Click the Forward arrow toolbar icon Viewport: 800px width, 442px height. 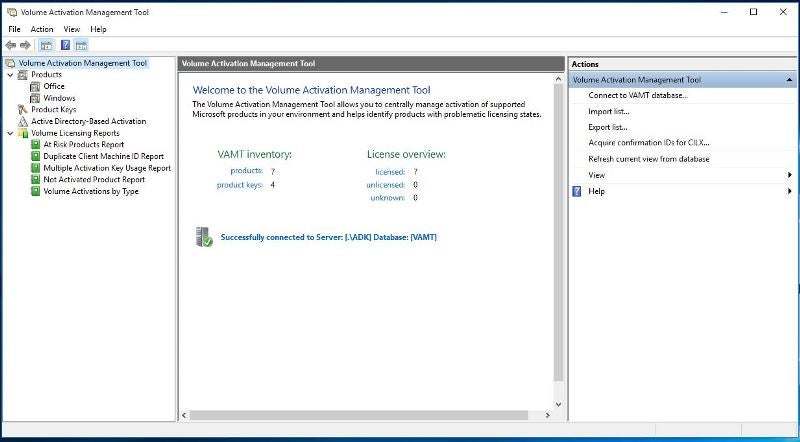pos(25,45)
